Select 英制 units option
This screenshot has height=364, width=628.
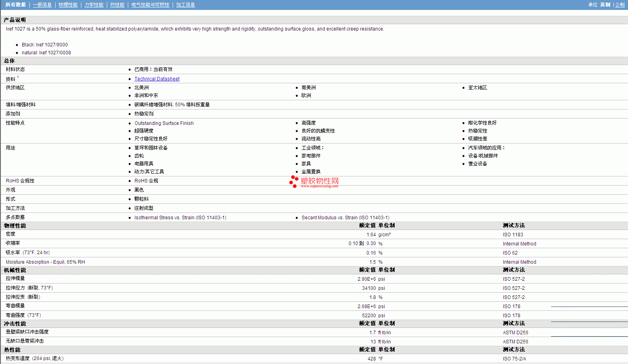pos(605,5)
